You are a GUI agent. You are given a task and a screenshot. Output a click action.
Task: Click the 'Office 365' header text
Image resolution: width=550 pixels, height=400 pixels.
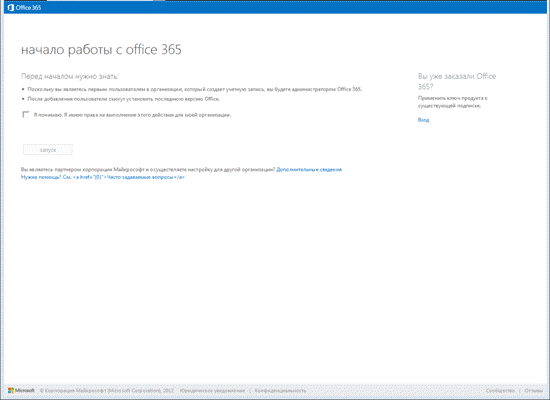tap(28, 7)
